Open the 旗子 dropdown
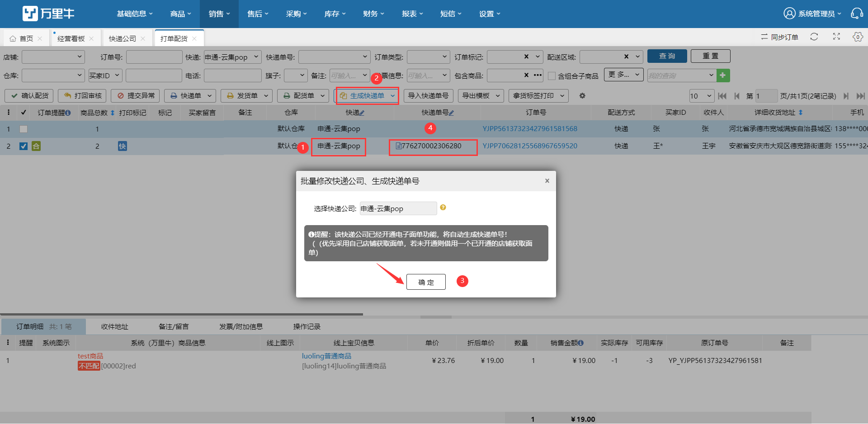 pyautogui.click(x=296, y=75)
